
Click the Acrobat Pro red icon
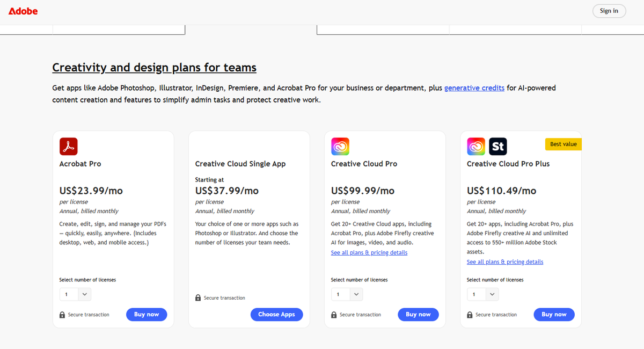(x=69, y=146)
